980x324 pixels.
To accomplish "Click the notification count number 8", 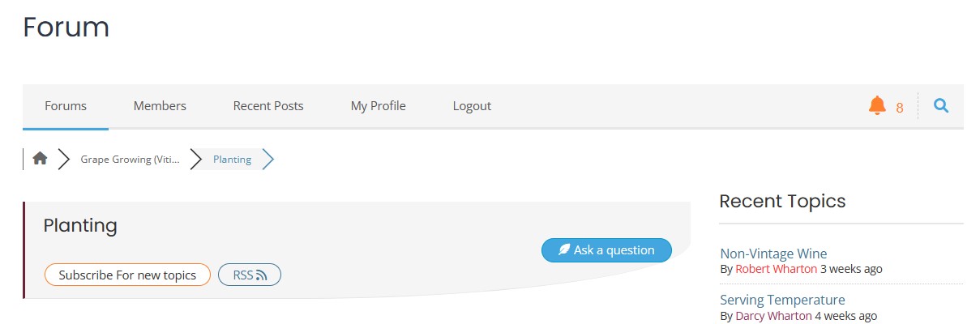I will click(x=900, y=107).
